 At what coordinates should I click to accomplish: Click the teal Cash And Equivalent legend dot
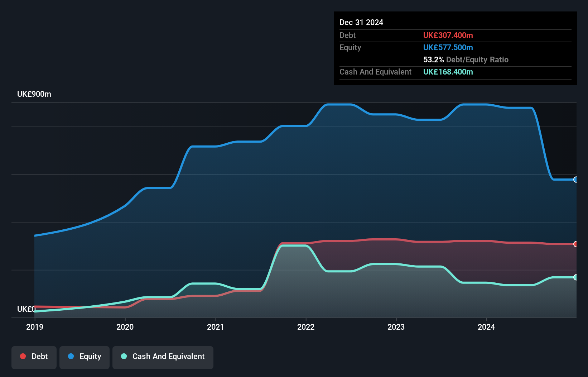point(124,356)
